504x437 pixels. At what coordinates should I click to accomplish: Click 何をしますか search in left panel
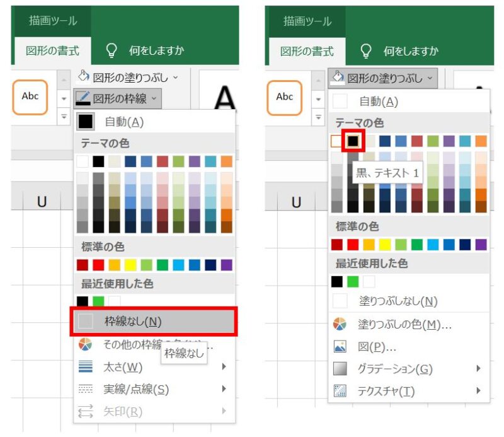(156, 50)
